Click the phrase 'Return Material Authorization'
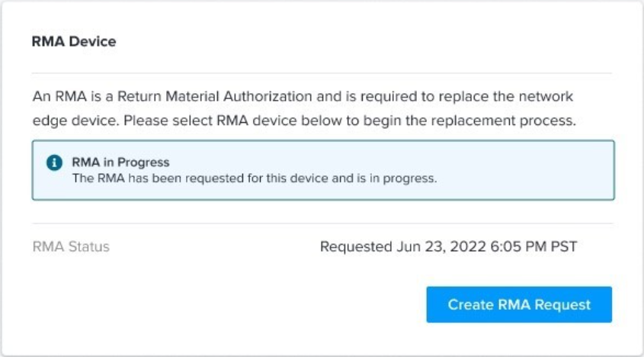 coord(215,97)
